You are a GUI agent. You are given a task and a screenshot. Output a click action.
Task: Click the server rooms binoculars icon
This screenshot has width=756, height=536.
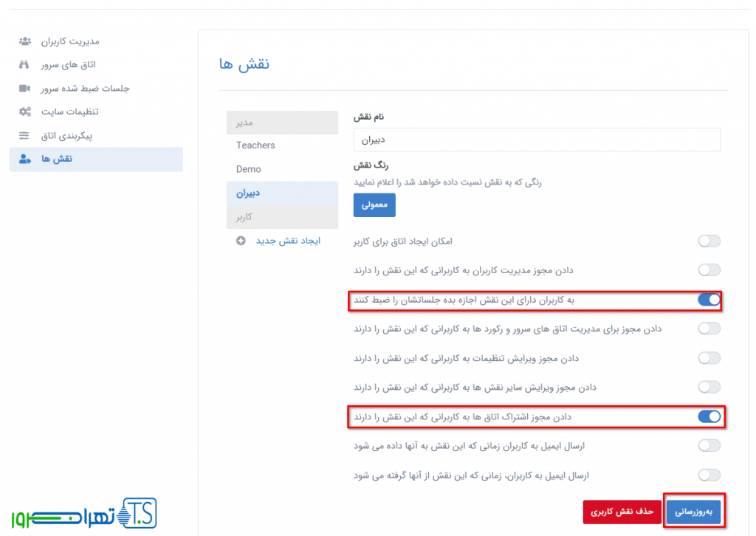click(24, 64)
